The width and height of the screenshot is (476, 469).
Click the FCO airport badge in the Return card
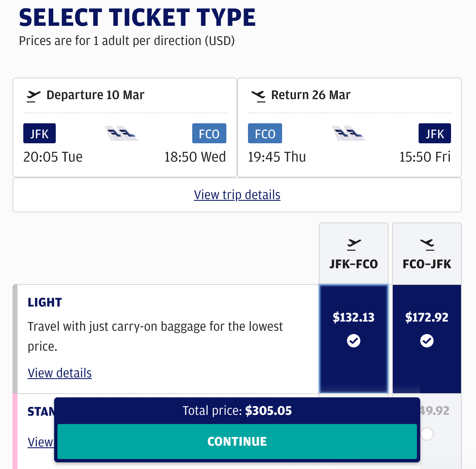tap(265, 134)
